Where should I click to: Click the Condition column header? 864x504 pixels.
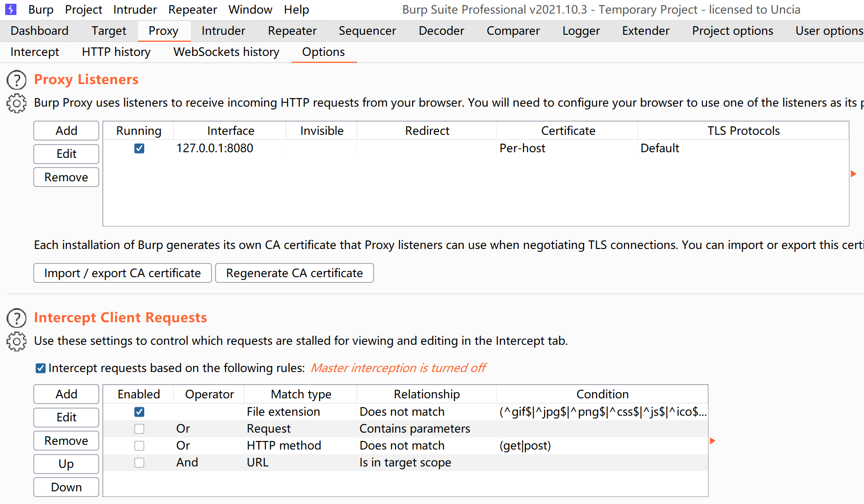(x=602, y=395)
